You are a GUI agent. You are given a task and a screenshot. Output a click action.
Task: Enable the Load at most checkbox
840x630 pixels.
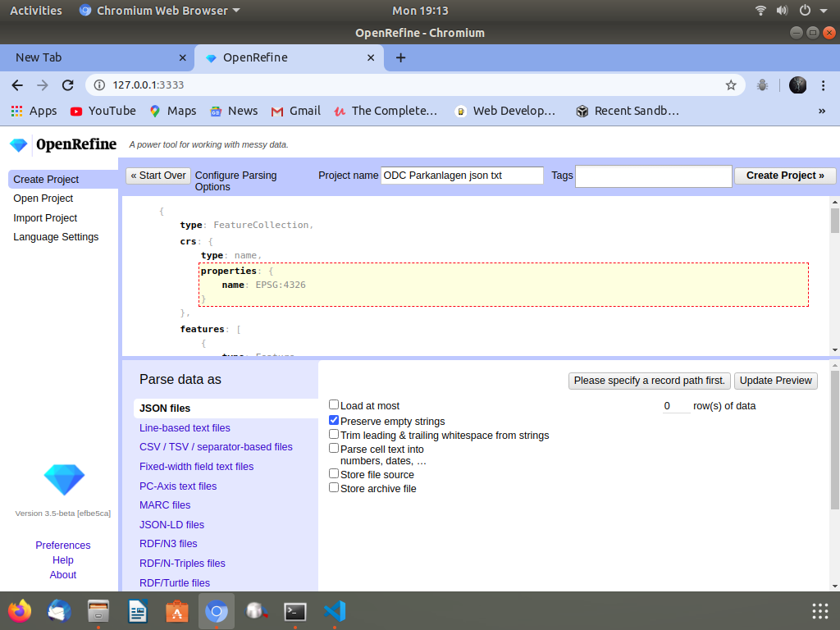point(334,404)
